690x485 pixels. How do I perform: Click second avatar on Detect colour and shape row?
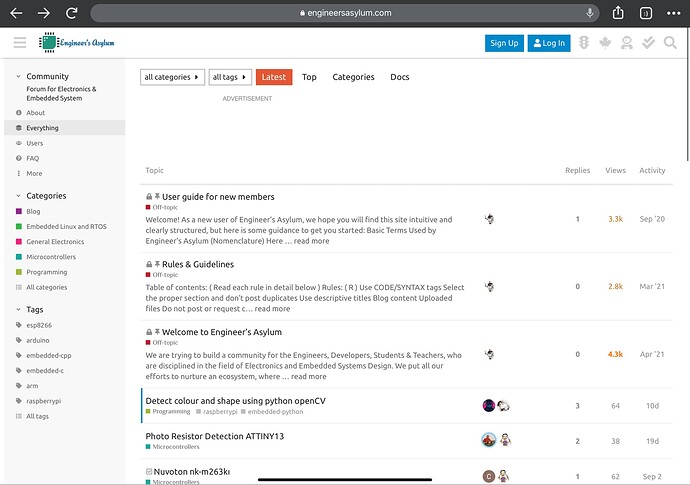click(504, 405)
